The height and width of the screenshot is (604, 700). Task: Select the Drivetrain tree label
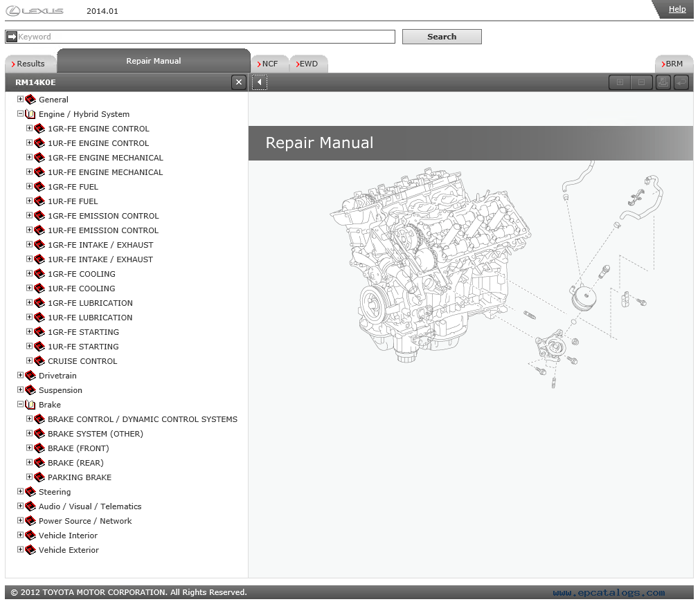[x=57, y=376]
